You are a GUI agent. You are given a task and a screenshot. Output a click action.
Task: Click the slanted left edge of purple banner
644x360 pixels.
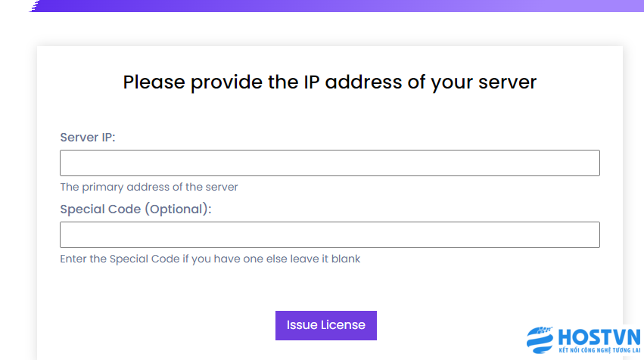tap(35, 6)
